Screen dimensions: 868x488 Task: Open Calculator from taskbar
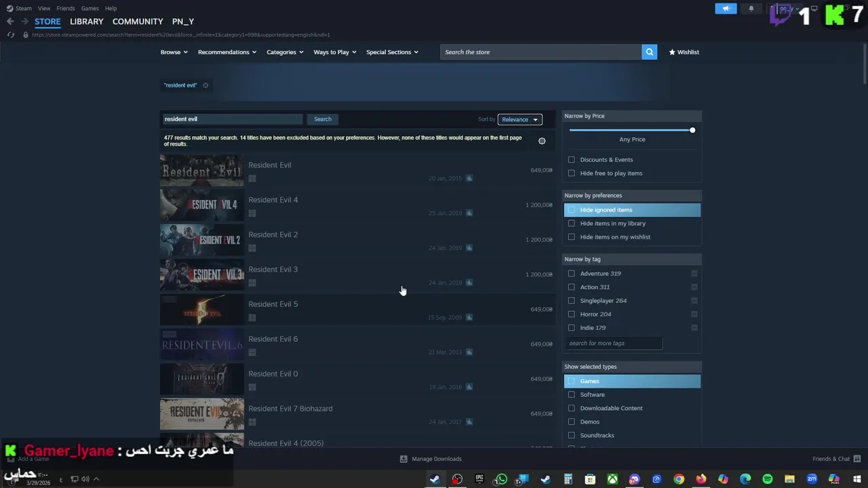pos(568,479)
